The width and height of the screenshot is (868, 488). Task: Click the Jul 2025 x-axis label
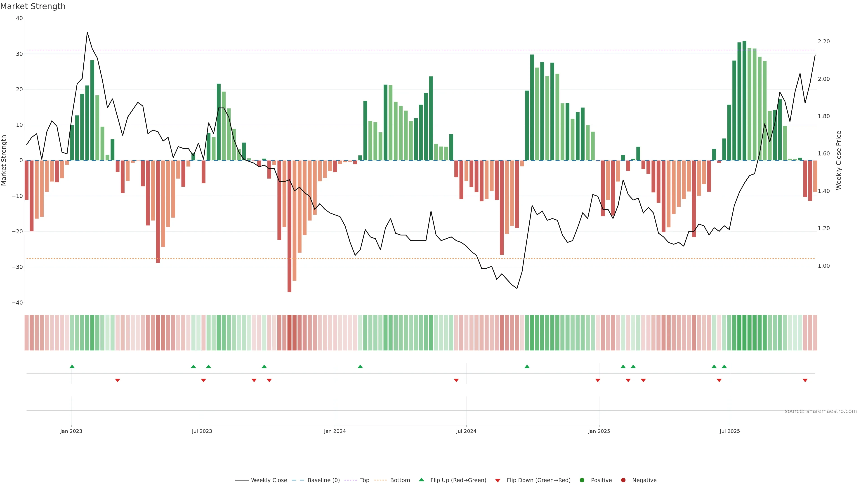pos(729,431)
